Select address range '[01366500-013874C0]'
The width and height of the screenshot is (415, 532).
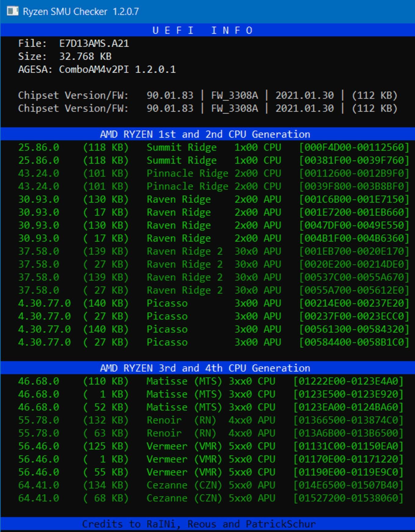[348, 420]
